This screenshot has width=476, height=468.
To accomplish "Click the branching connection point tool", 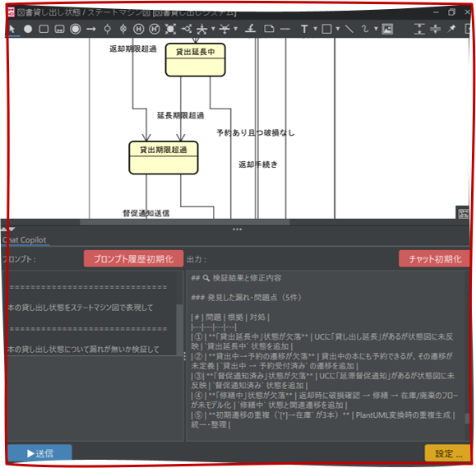I will pos(186,29).
